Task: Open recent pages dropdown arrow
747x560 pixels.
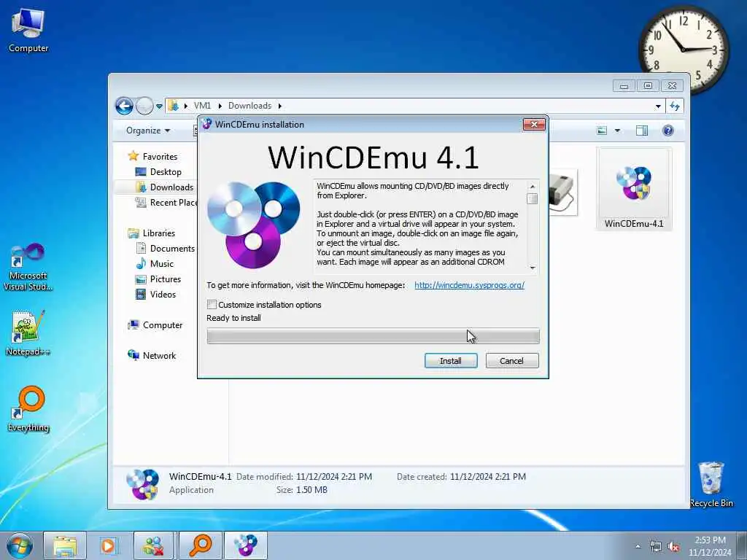Action: click(159, 106)
